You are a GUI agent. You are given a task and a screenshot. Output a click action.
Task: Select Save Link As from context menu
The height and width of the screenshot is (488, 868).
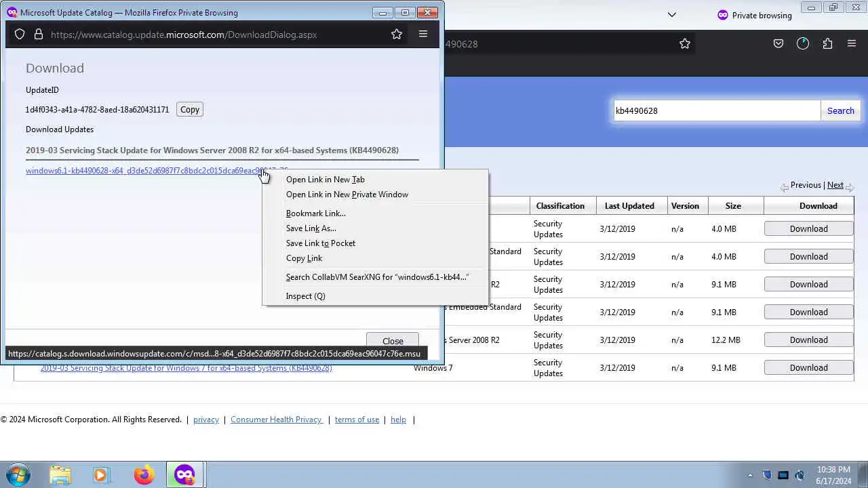click(x=374, y=228)
